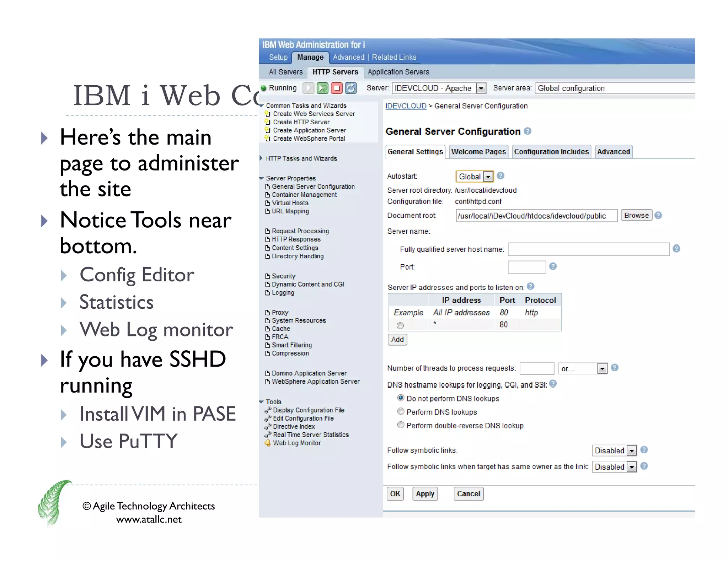The image size is (728, 562).
Task: Open the threads 'or...' dropdown
Action: (x=583, y=368)
